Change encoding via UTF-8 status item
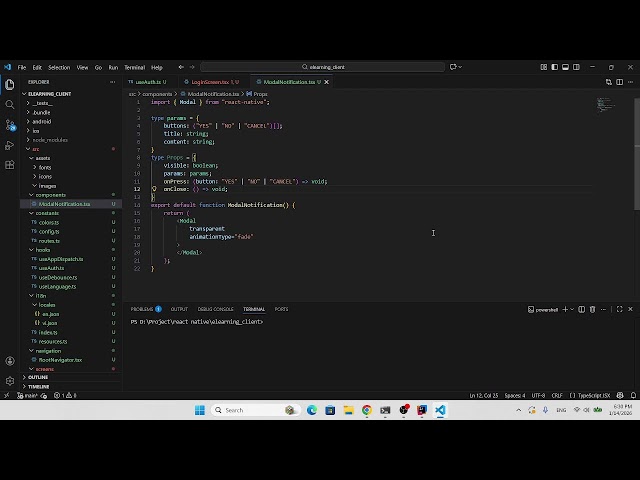 pos(538,395)
